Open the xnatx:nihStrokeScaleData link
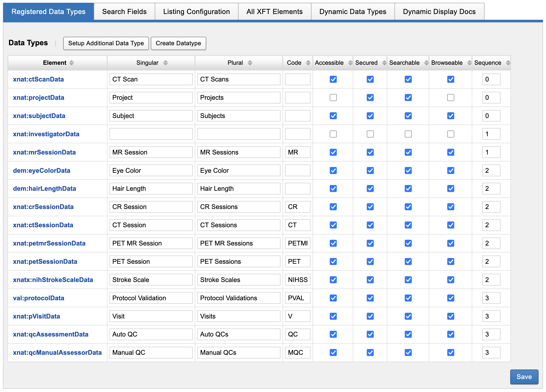The width and height of the screenshot is (546, 392). click(x=53, y=280)
